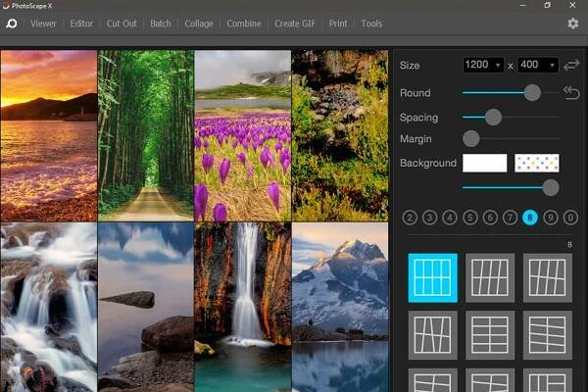Swap width and height with the arrows icon

571,65
